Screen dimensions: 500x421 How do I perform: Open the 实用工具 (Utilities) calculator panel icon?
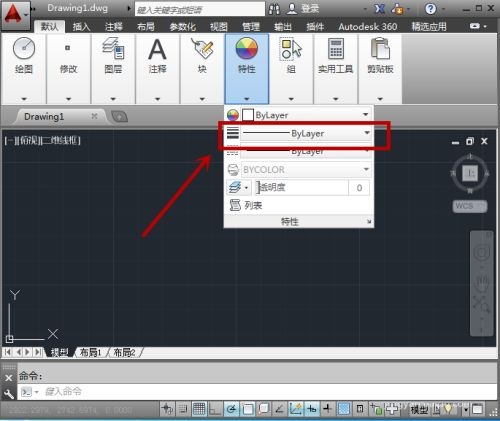tap(336, 49)
